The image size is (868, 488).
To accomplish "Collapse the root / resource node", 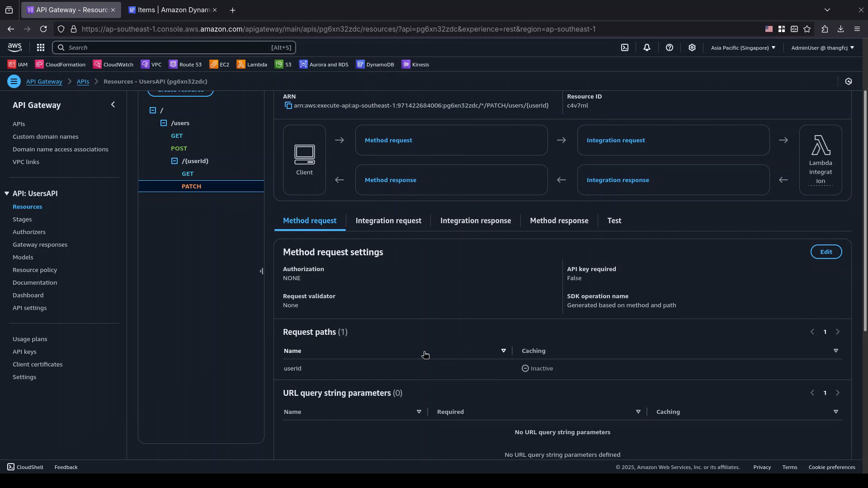I will [x=153, y=110].
